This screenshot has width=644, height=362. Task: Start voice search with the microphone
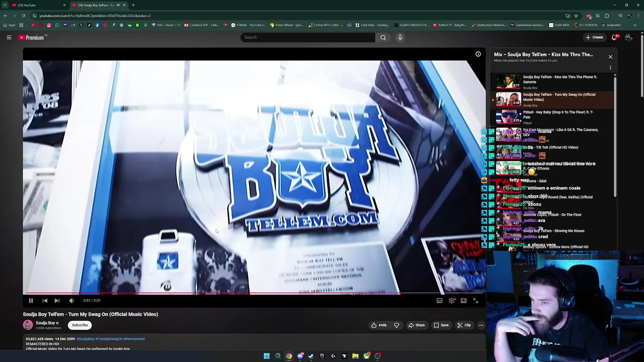point(400,37)
